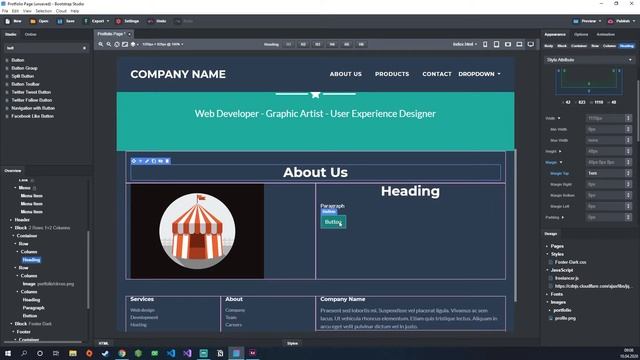Switch to the phone portrait viewport icon

[485, 44]
